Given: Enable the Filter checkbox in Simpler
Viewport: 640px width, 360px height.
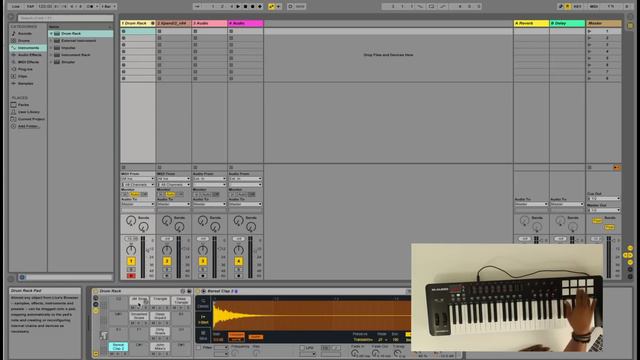Looking at the screenshot, I should pyautogui.click(x=199, y=348).
